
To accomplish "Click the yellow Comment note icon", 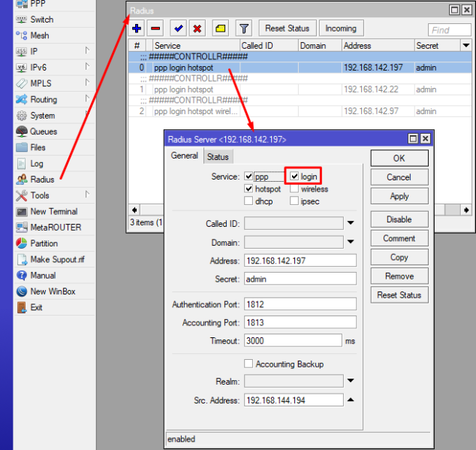I will click(x=220, y=29).
